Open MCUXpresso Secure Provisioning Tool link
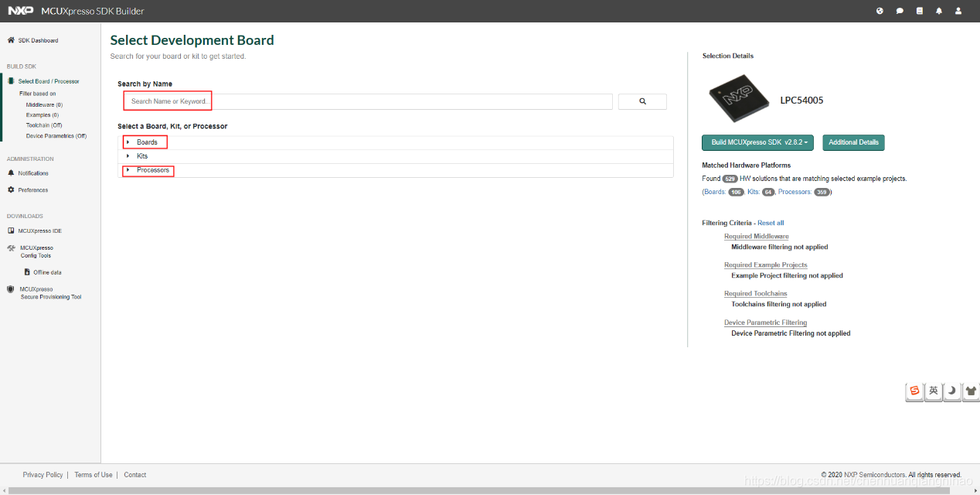The width and height of the screenshot is (980, 495). (51, 293)
